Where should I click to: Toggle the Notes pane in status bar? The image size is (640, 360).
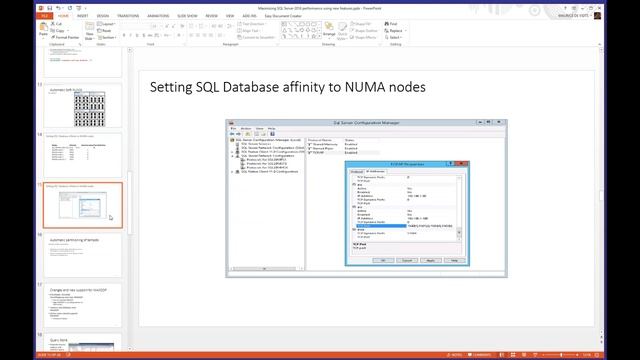pos(454,355)
